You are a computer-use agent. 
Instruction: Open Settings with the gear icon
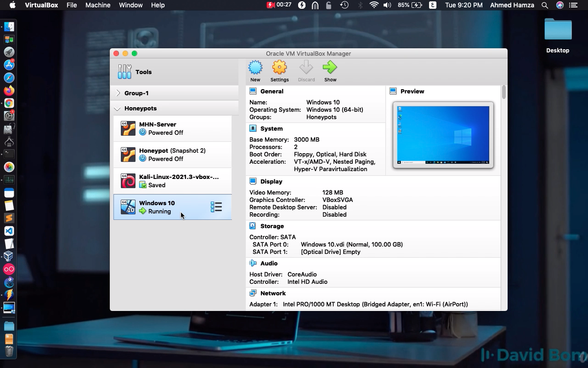coord(279,68)
